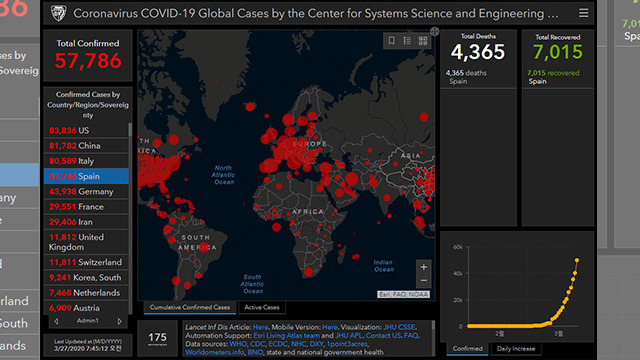Click the 175 countries counter

157,338
